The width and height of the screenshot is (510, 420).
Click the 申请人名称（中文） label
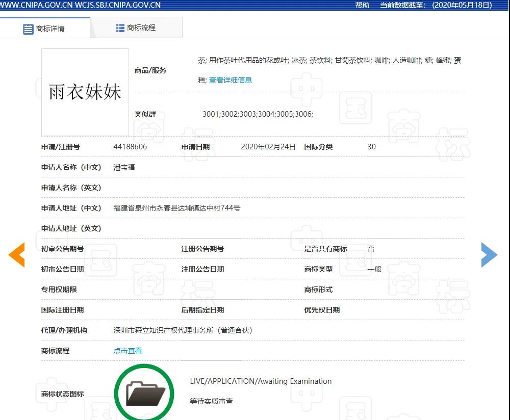tap(71, 167)
